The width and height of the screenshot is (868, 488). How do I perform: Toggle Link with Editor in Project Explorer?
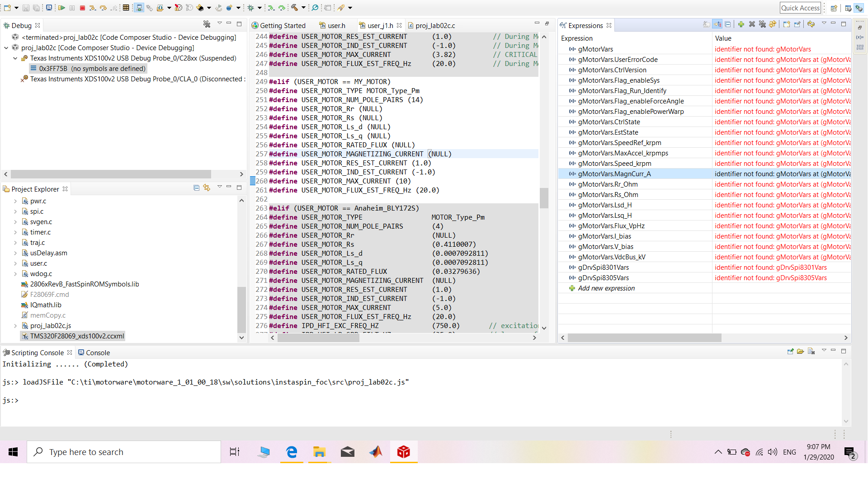tap(207, 188)
